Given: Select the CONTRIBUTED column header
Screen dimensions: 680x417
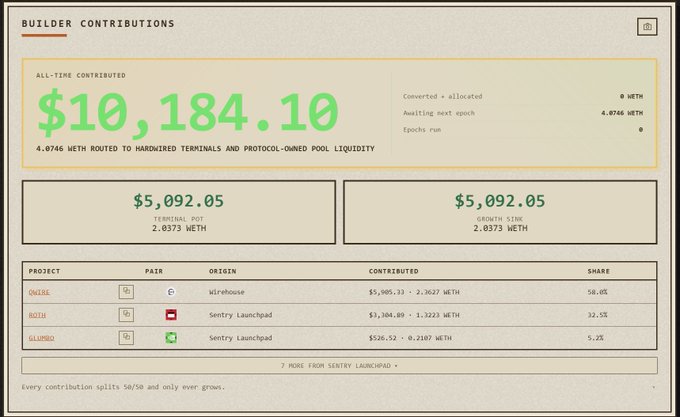Looking at the screenshot, I should pos(394,271).
